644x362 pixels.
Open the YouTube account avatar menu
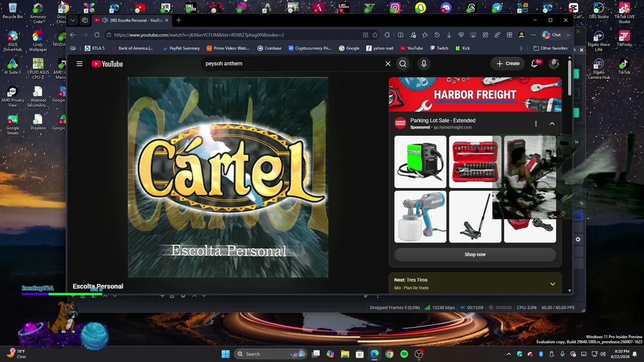click(554, 63)
